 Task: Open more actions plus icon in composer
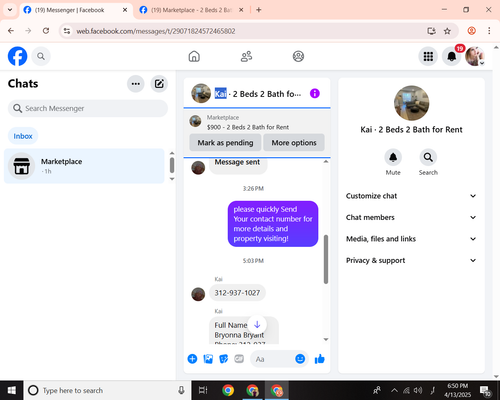pos(192,359)
